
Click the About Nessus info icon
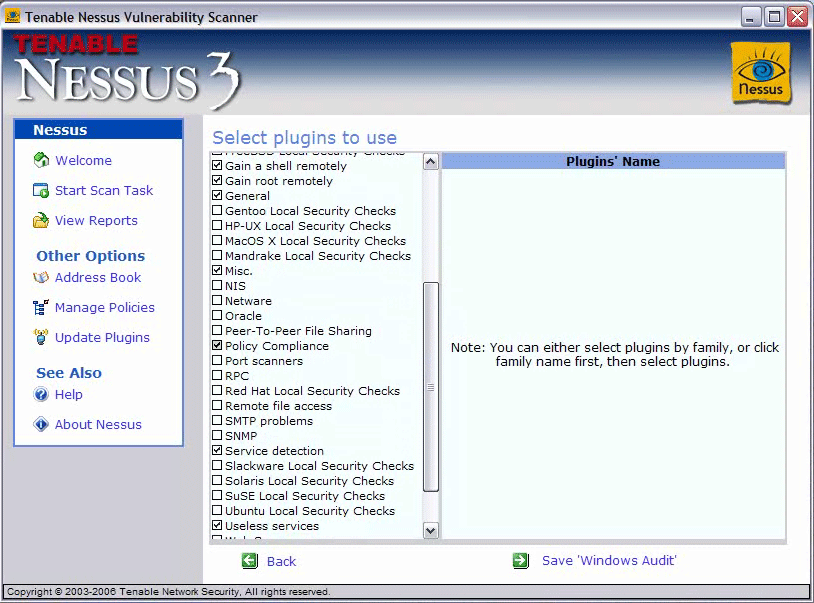click(x=40, y=424)
